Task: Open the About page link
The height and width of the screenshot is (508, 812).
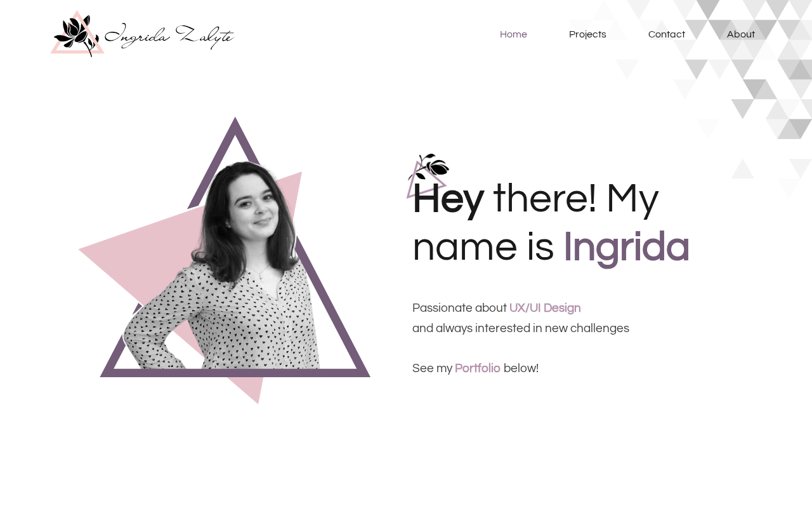Action: click(741, 34)
